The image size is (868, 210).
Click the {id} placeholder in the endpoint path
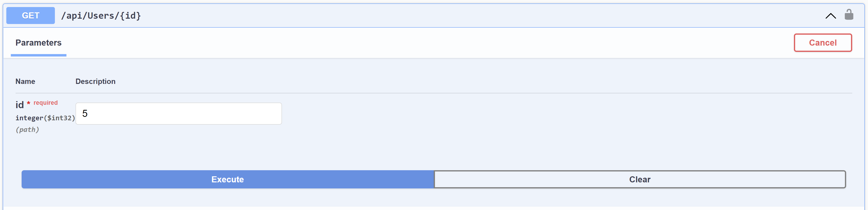130,16
